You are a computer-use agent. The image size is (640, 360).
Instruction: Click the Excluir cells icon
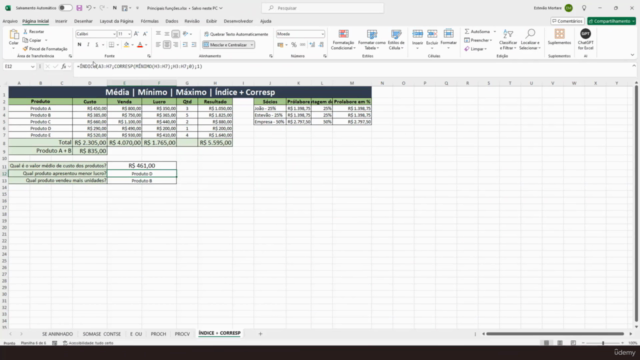point(432,34)
